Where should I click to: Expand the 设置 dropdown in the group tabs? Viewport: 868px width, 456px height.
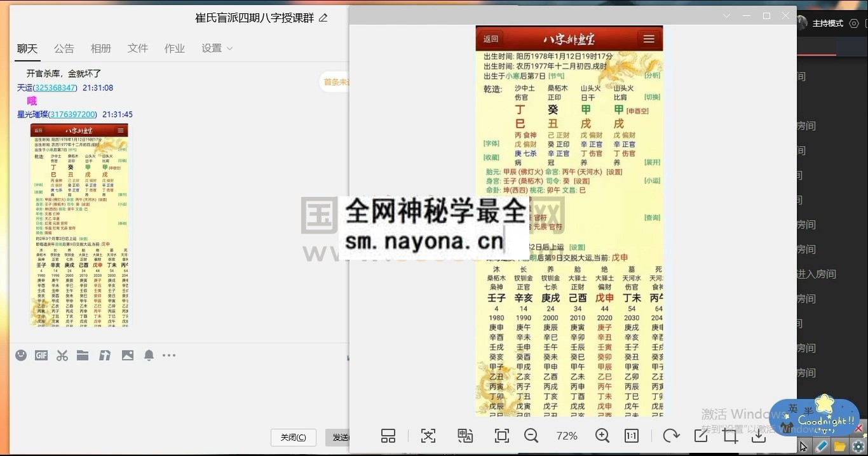[217, 48]
